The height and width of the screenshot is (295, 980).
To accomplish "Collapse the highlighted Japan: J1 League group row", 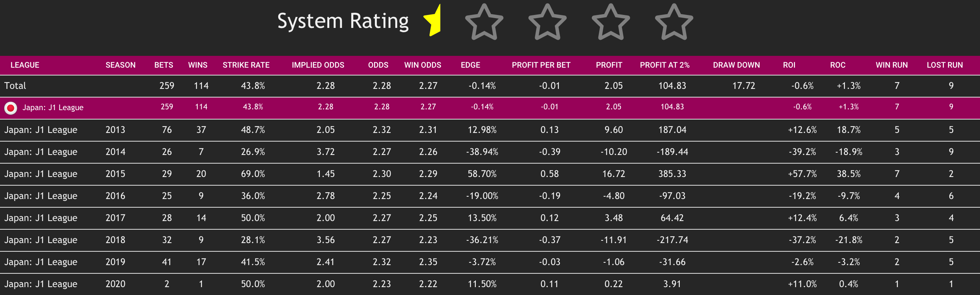I will click(490, 108).
